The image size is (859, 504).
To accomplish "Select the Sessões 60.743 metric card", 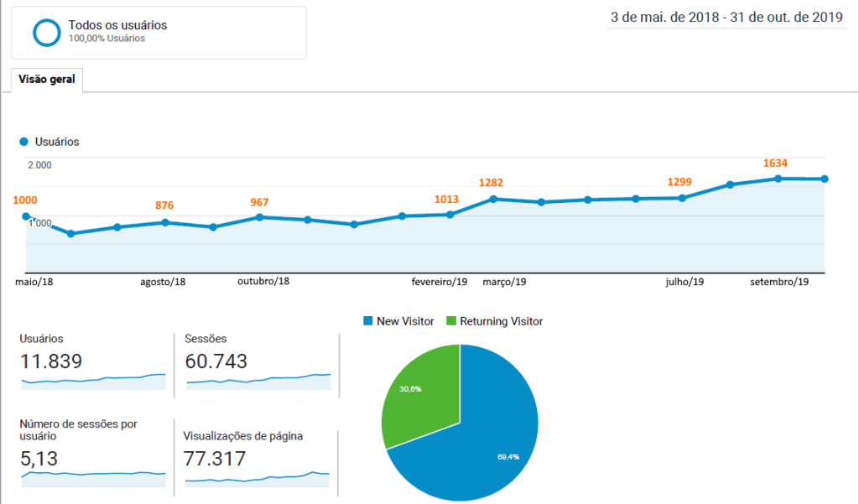I will pyautogui.click(x=258, y=362).
